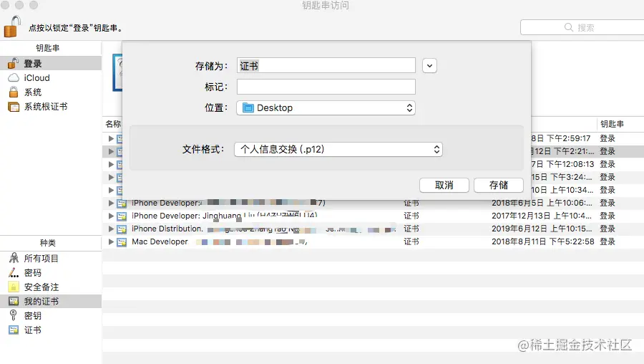Click 登录 cell in Mac Developer row

click(608, 241)
